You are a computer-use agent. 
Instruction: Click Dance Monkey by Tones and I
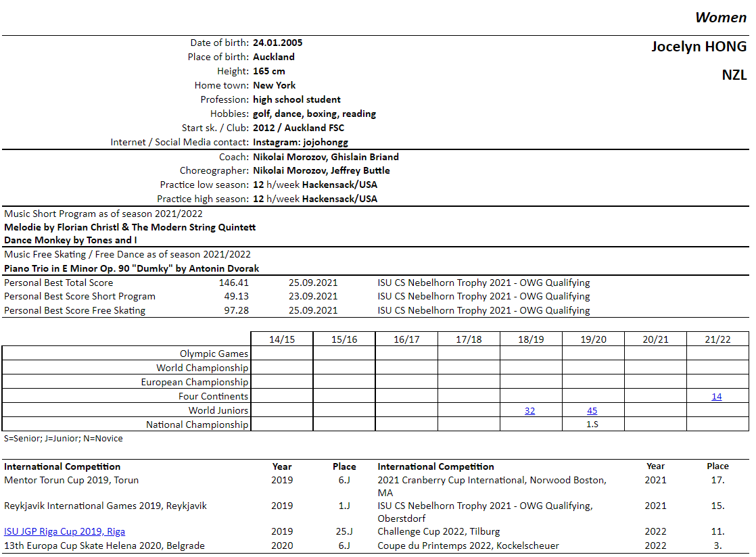pyautogui.click(x=70, y=241)
